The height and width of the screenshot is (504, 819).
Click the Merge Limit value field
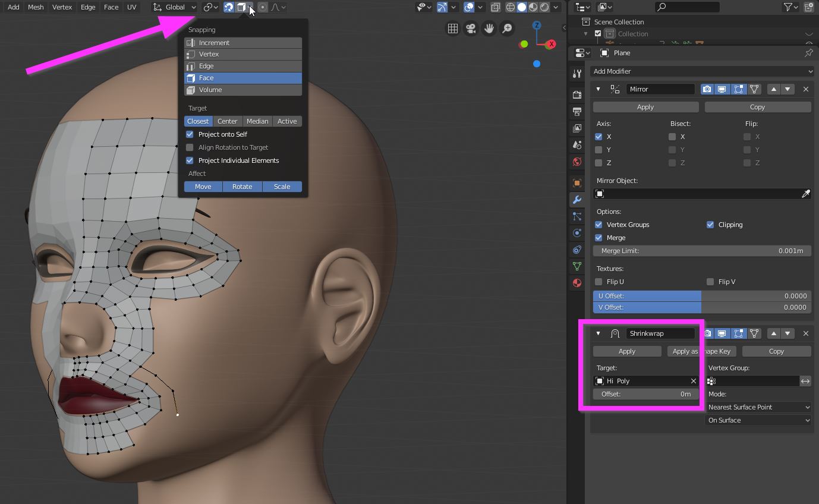tap(702, 251)
